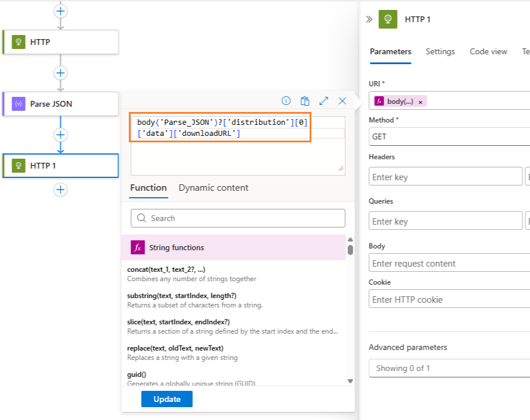Open the Method dropdown showing GET
Screen dimensions: 530x420
(450, 136)
